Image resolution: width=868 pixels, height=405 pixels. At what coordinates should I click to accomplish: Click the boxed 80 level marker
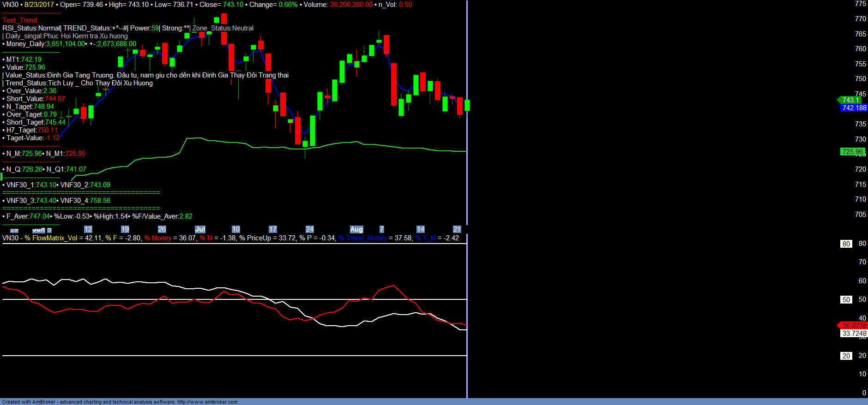point(846,244)
